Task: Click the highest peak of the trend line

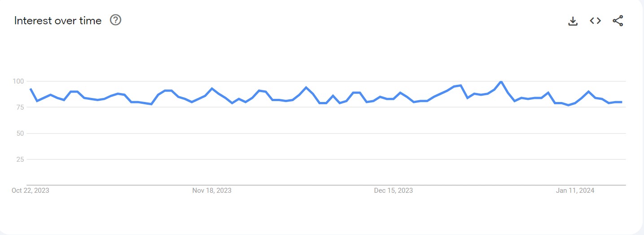Action: tap(501, 82)
